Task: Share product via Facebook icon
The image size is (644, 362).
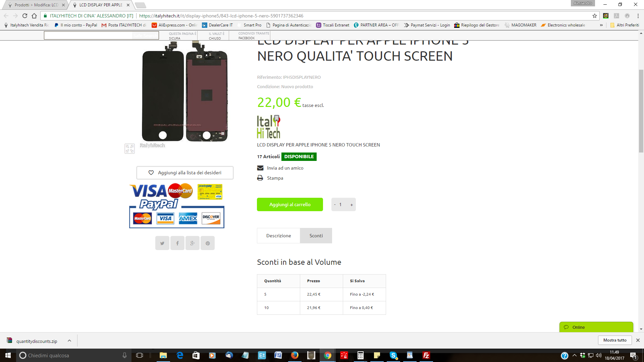Action: pos(177,243)
